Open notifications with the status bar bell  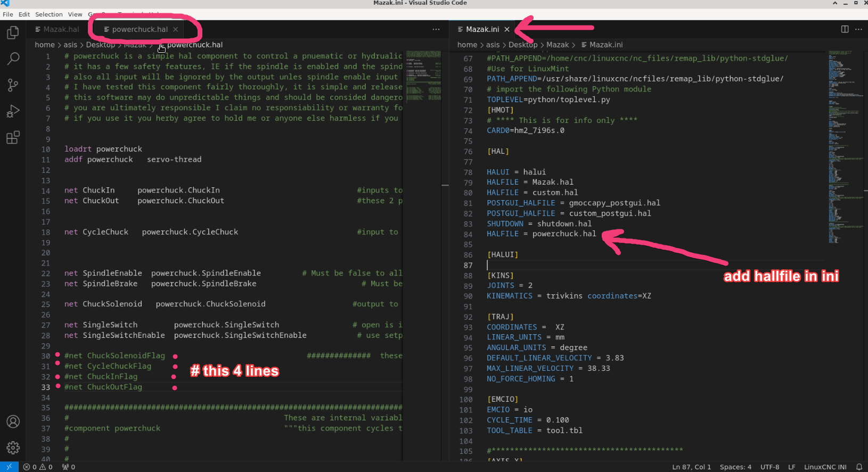[x=859, y=467]
